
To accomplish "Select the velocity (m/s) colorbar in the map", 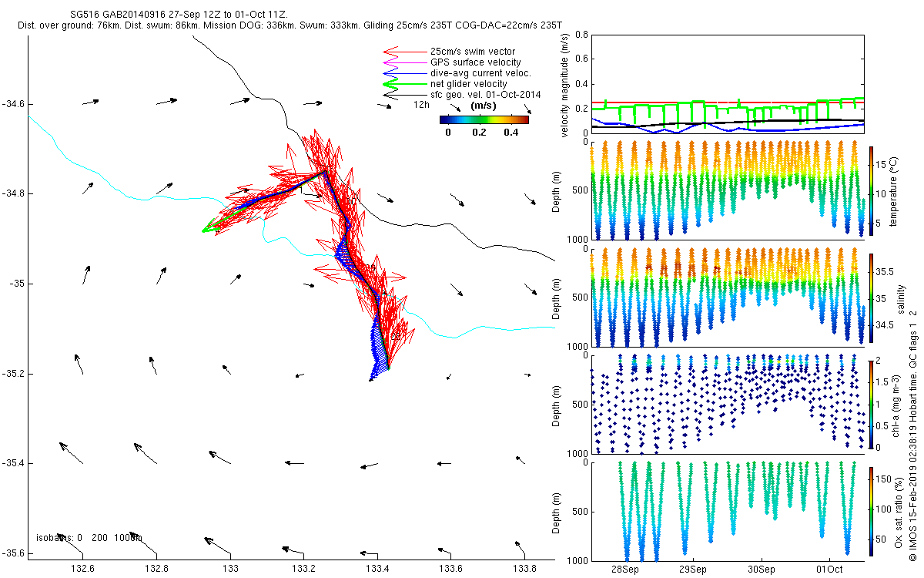I will pyautogui.click(x=484, y=119).
